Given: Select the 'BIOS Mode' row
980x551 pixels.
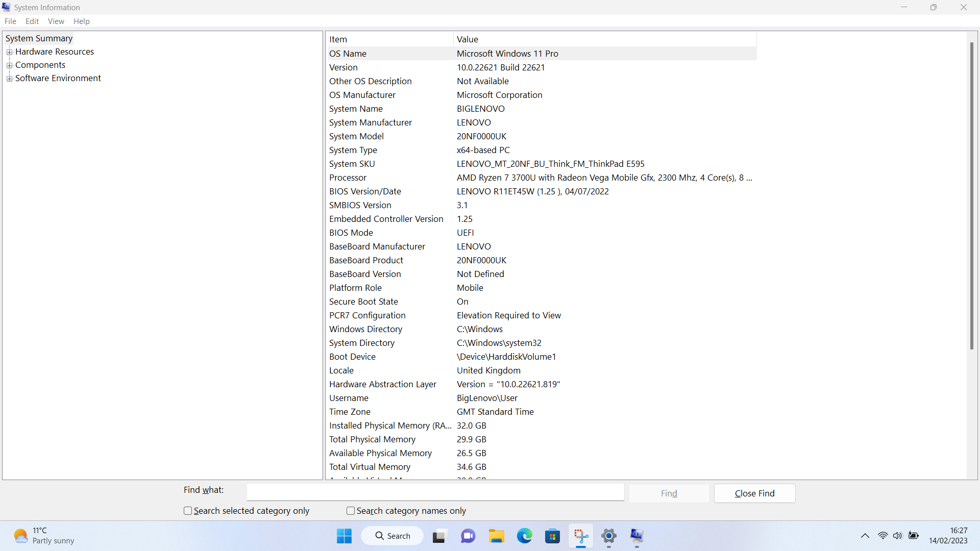Looking at the screenshot, I should coord(542,233).
